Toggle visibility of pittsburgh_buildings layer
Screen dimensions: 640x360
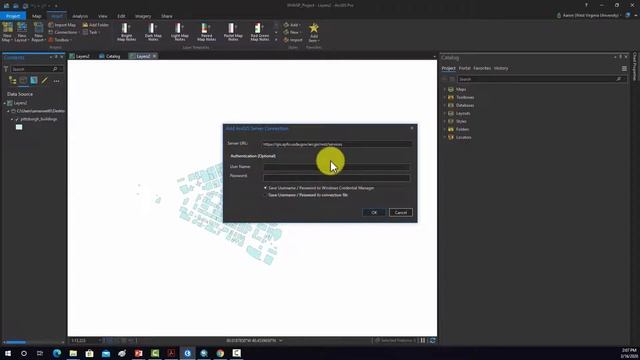click(17, 119)
